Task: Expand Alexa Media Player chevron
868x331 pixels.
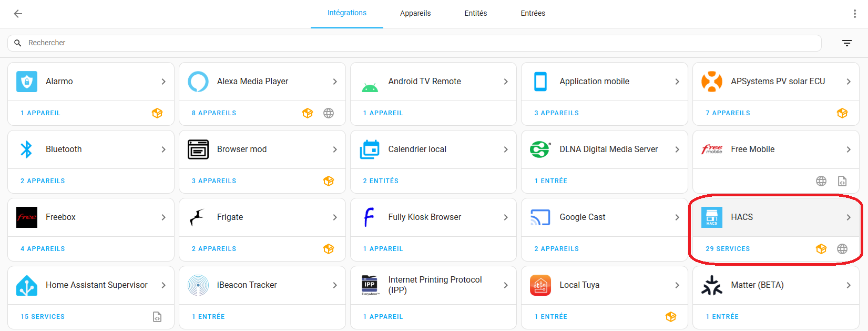Action: tap(335, 82)
